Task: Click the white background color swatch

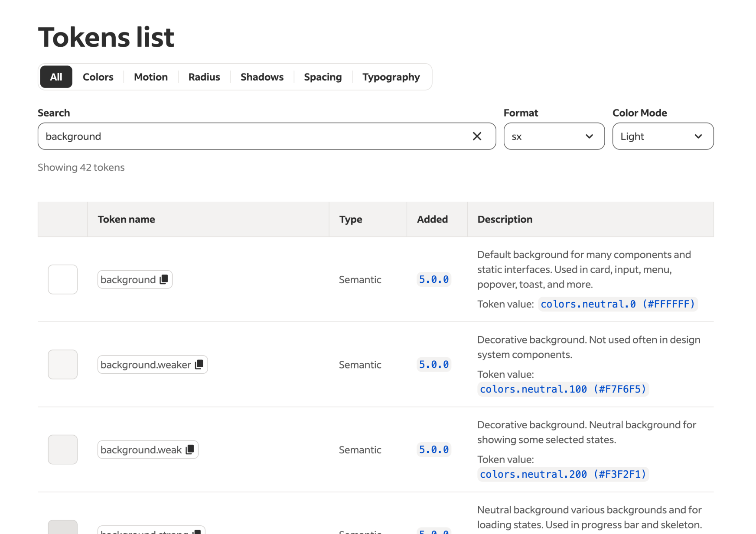Action: 63,279
